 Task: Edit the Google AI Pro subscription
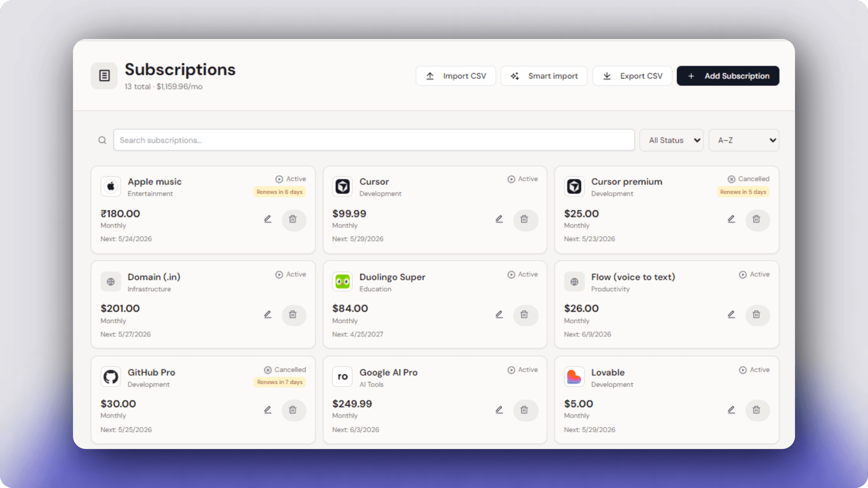499,410
